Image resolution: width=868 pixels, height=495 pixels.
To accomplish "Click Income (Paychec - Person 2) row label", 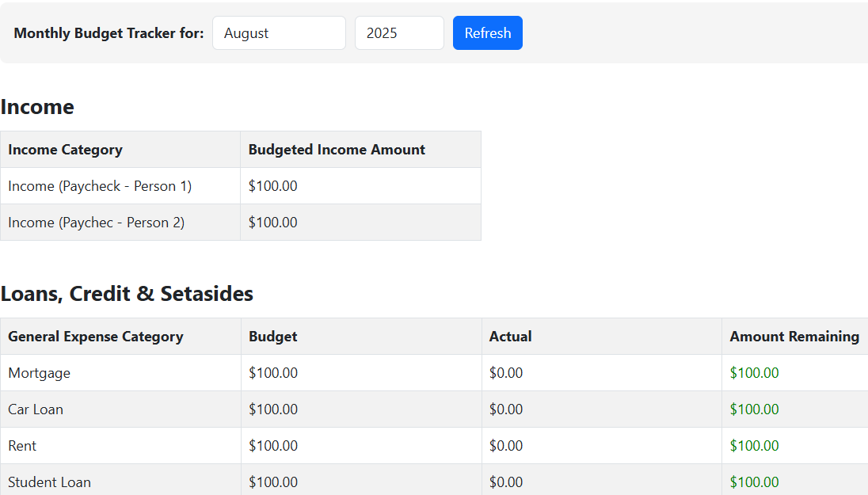I will point(97,223).
